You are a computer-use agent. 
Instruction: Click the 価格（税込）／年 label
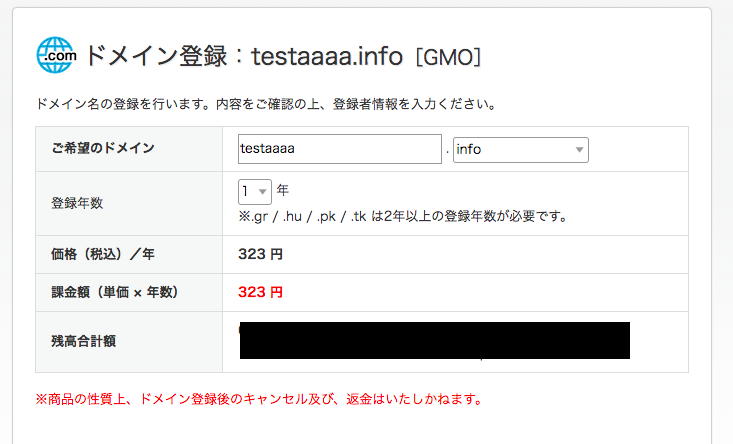103,254
